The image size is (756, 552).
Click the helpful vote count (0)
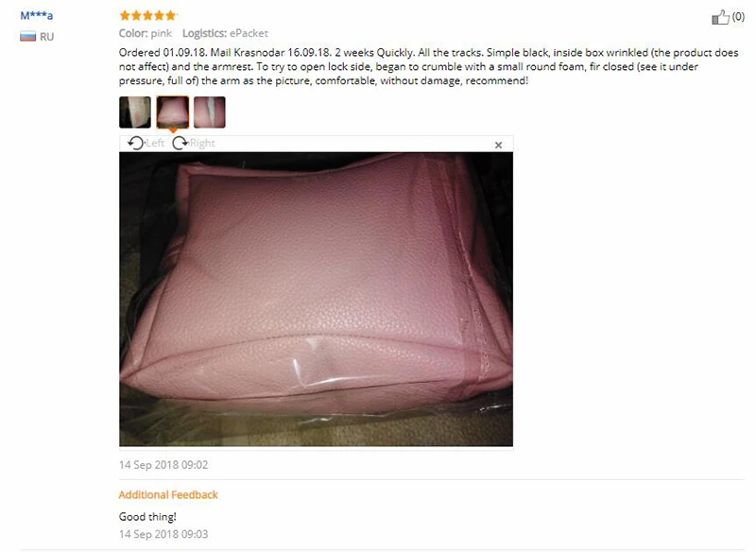tap(738, 17)
